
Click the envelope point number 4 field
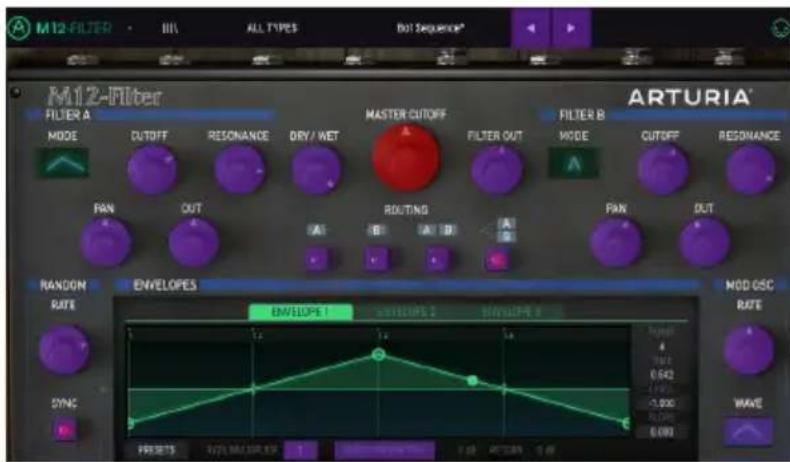point(662,347)
